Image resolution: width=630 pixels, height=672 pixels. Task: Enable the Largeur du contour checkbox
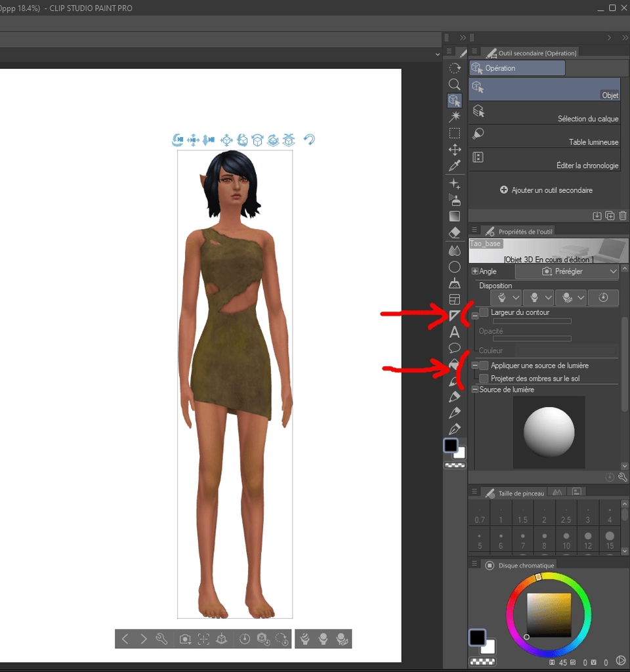tap(484, 312)
